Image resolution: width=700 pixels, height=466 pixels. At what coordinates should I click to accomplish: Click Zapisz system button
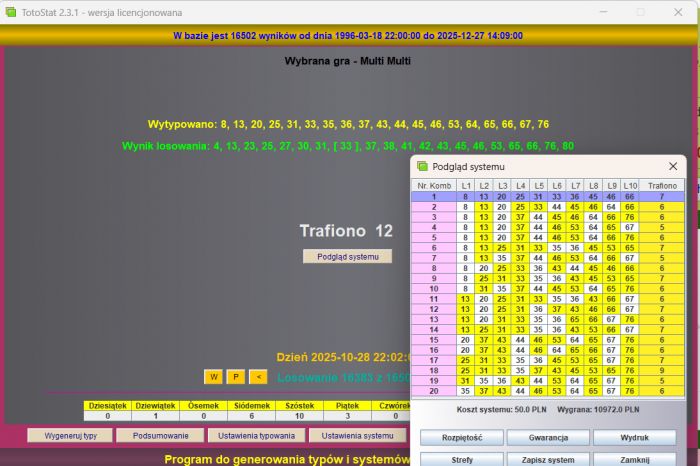point(548,459)
